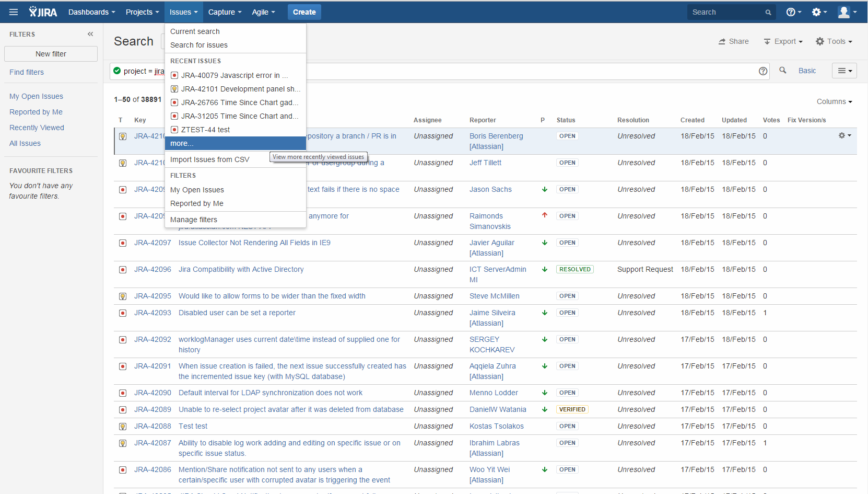Screen dimensions: 868x494
Task: Select Current search menu item
Action: [x=236, y=31]
